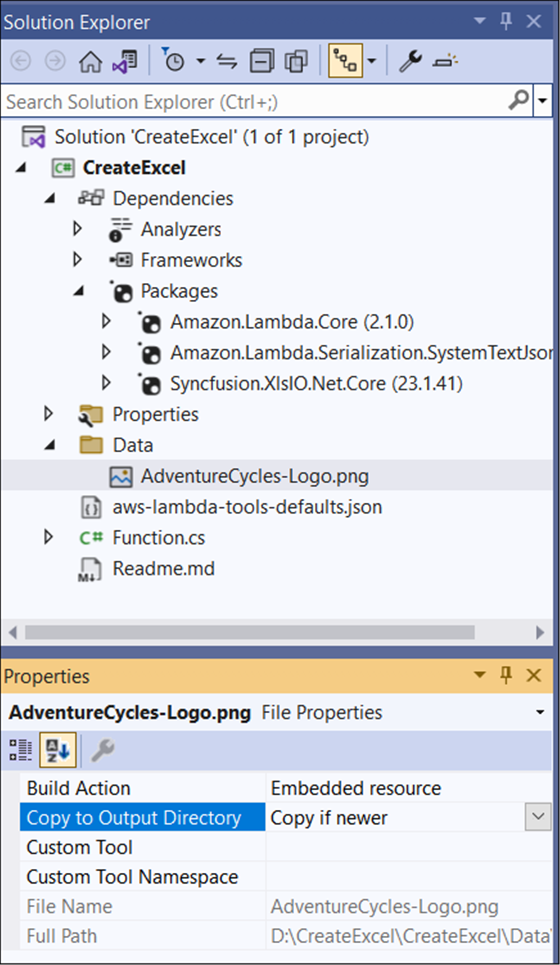This screenshot has width=560, height=965.
Task: Toggle the highlighted file nesting button
Action: tap(345, 60)
